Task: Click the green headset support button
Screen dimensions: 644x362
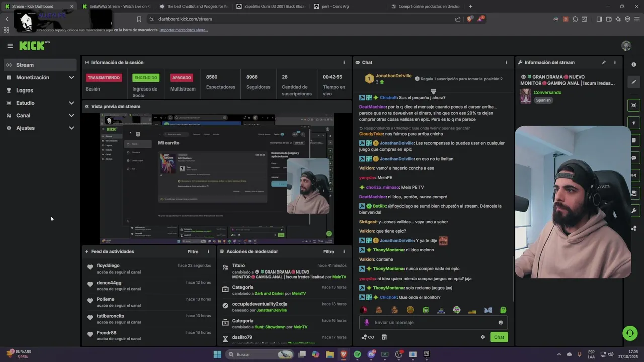Action: pyautogui.click(x=629, y=333)
